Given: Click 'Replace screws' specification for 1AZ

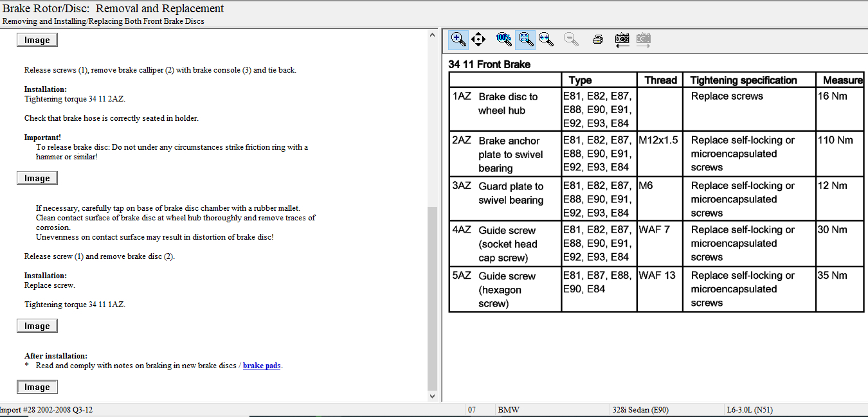Looking at the screenshot, I should 727,96.
